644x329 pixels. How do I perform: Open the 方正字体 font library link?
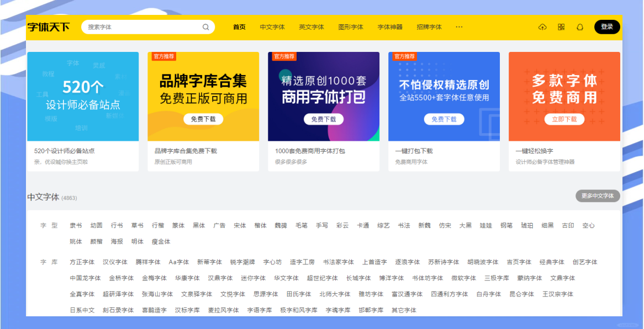[82, 262]
